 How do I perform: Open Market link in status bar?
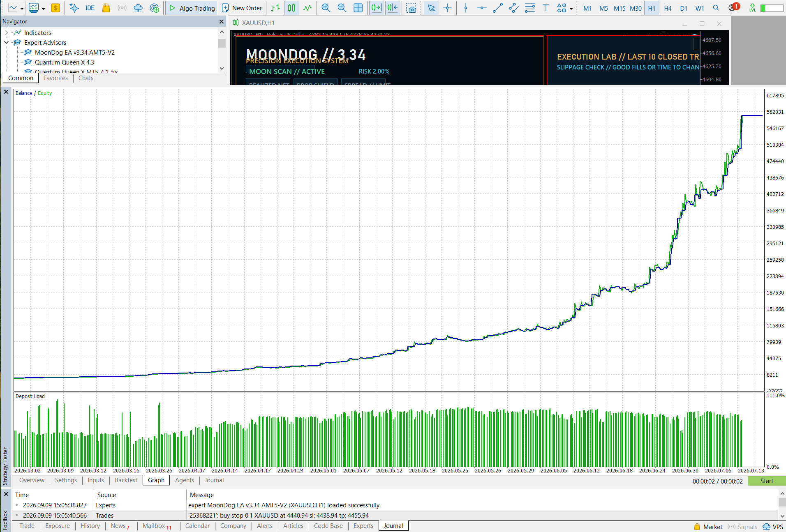tap(708, 527)
